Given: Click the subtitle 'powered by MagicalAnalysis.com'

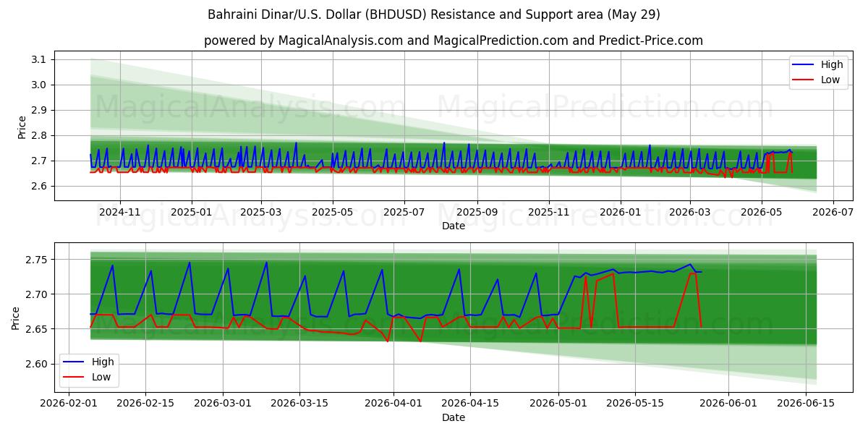Looking at the screenshot, I should [x=303, y=41].
